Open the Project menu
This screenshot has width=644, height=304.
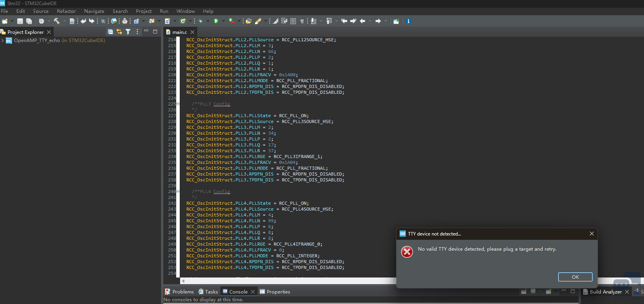[143, 11]
